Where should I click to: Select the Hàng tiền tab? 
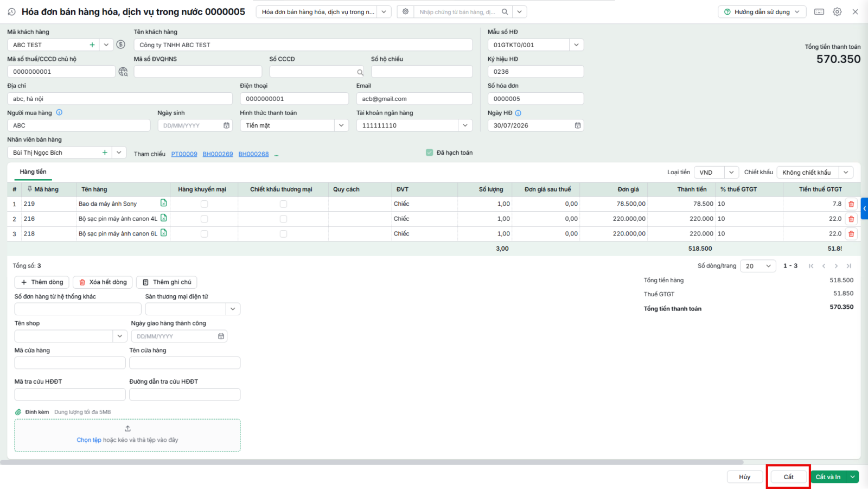pyautogui.click(x=33, y=172)
